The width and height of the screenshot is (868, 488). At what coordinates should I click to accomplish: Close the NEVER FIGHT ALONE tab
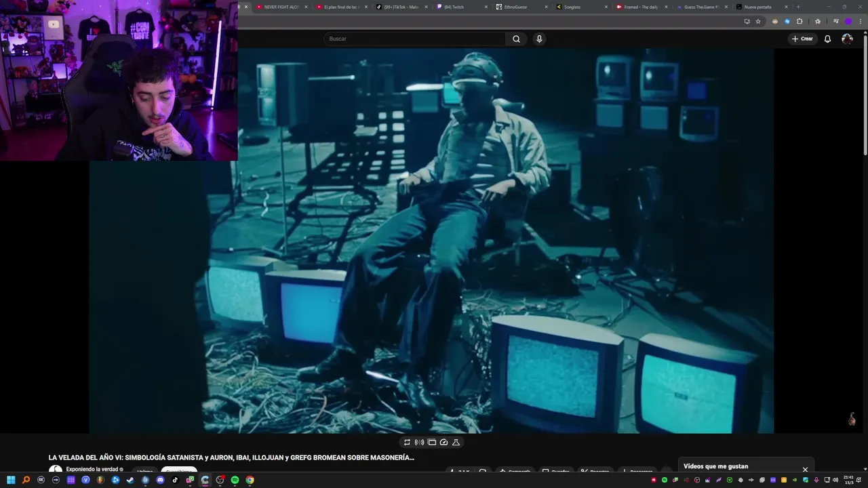(307, 7)
